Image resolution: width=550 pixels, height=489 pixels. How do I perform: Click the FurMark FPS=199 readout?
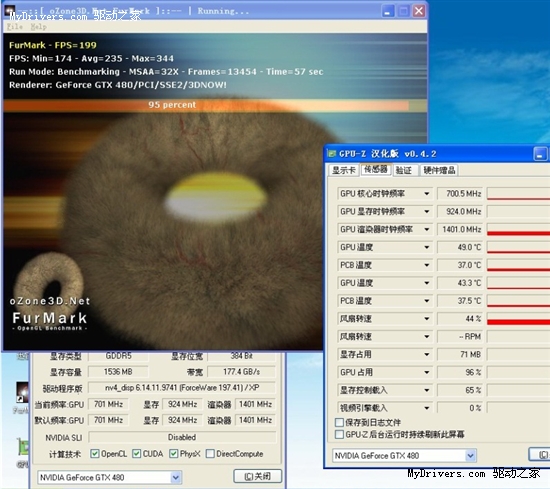[53, 45]
